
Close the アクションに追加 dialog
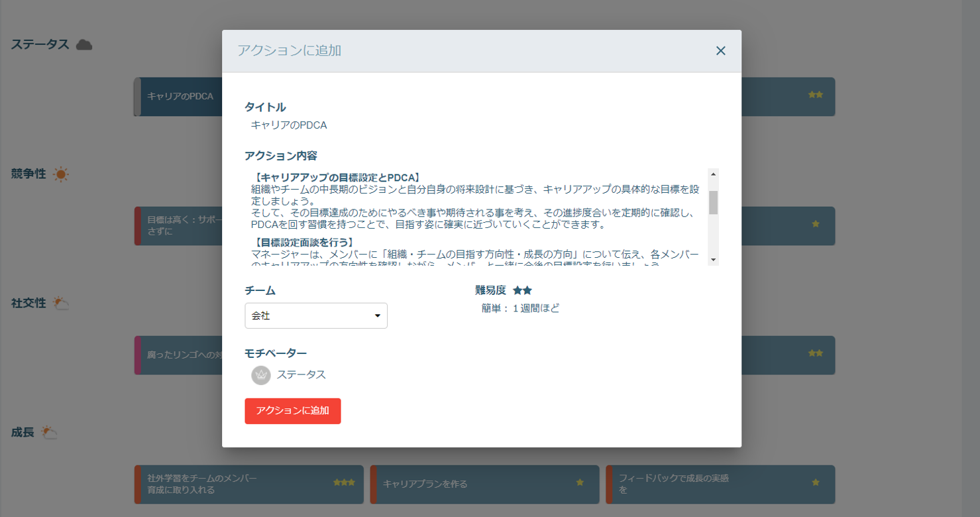tap(721, 51)
